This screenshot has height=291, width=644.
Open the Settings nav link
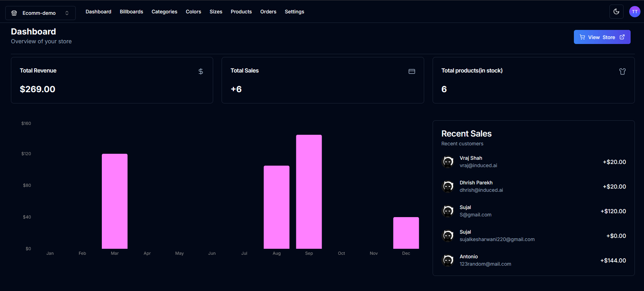pos(294,12)
